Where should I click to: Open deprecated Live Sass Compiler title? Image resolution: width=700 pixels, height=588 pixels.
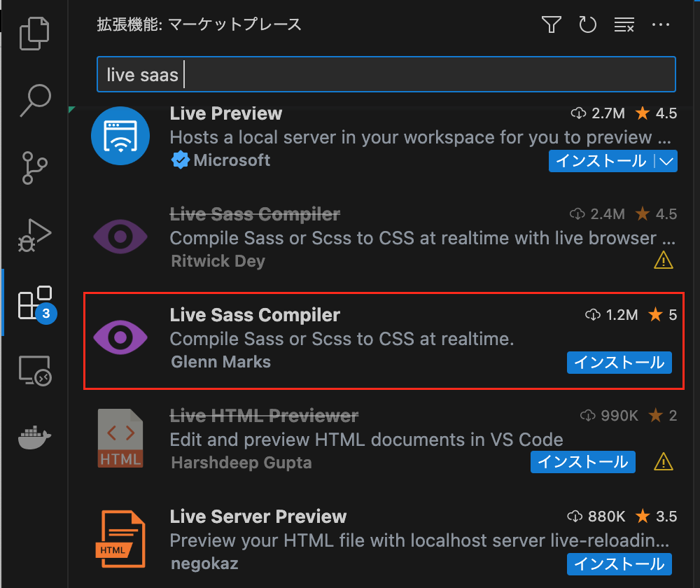pos(255,214)
